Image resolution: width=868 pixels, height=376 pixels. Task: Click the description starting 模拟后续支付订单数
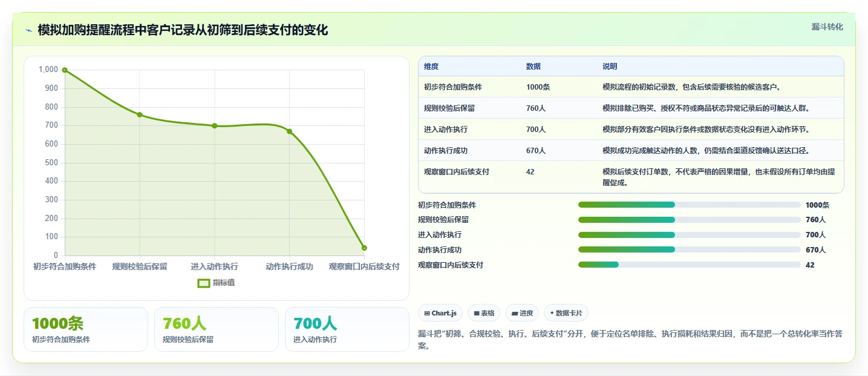coord(719,177)
